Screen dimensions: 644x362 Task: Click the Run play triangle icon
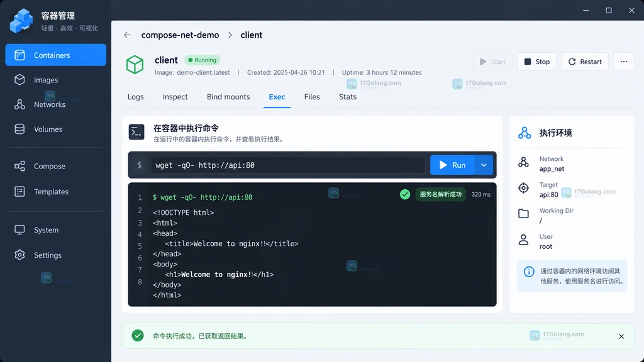(443, 165)
